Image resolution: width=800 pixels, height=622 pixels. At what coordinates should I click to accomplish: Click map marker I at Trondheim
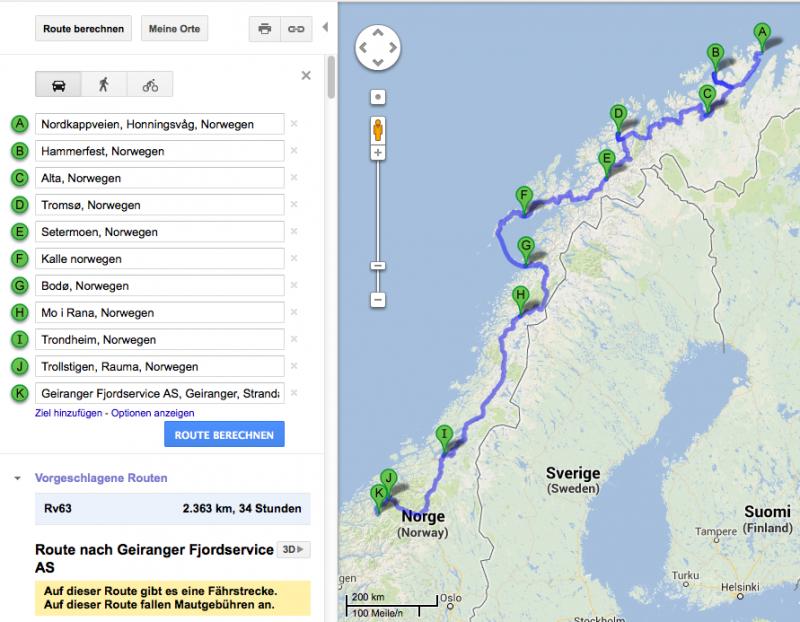coord(444,436)
